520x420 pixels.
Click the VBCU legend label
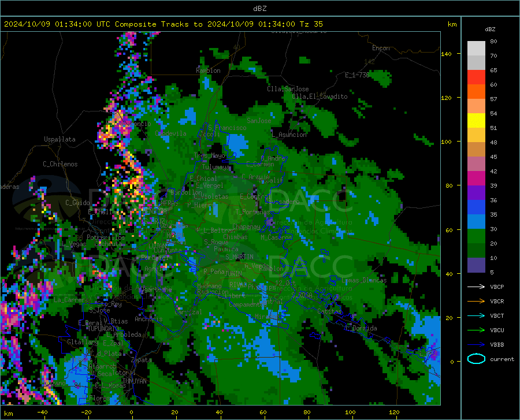497,330
